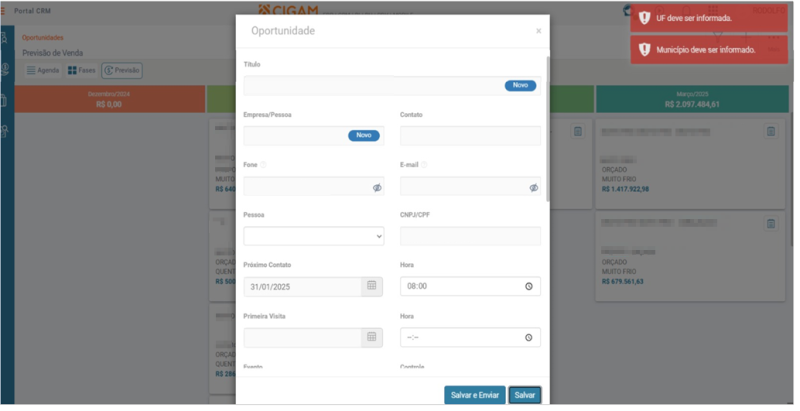Focus the Empresa/Pessoa input field
800x411 pixels.
click(x=313, y=136)
